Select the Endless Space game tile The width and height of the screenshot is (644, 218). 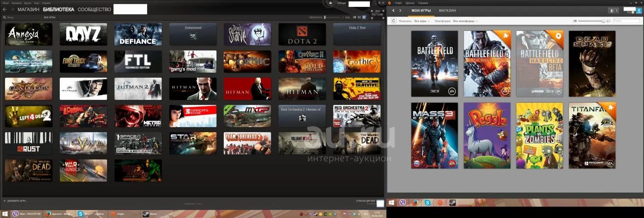[x=29, y=62]
